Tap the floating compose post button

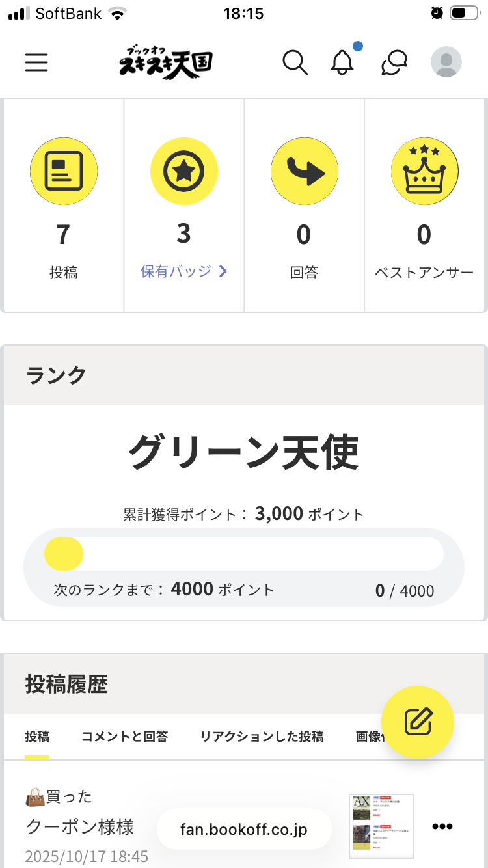click(x=418, y=722)
